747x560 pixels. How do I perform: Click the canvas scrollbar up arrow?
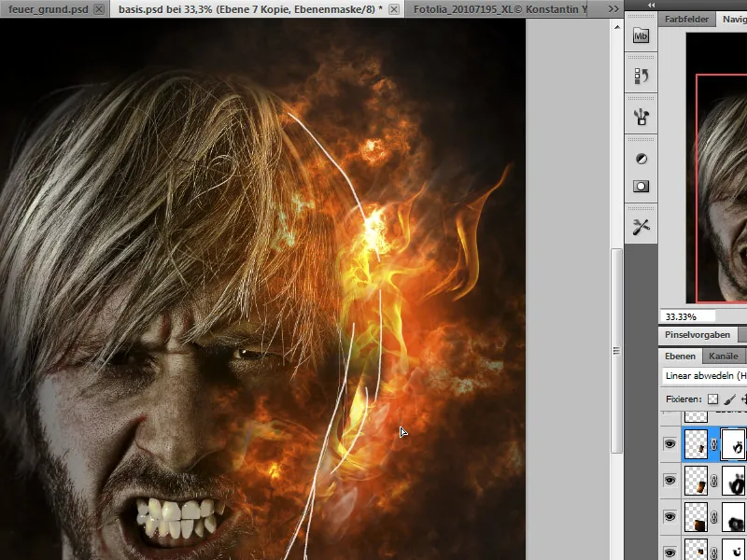tap(617, 27)
